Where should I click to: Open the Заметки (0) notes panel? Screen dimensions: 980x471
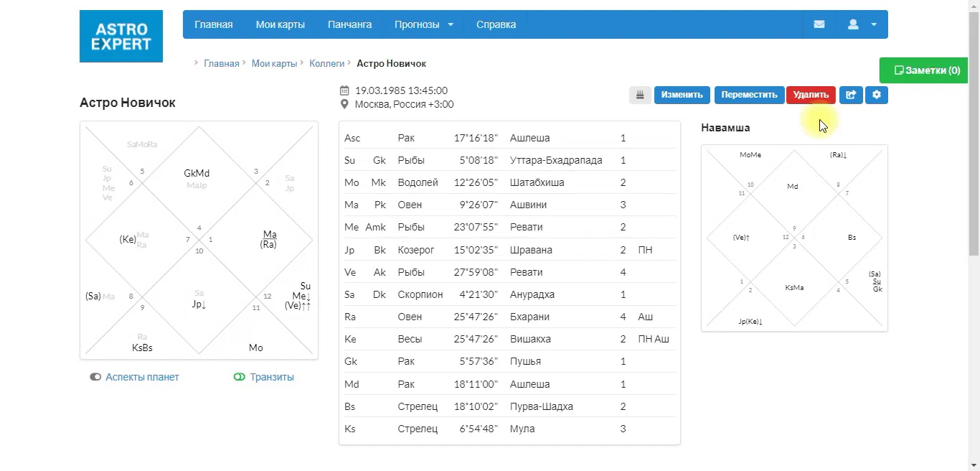[x=927, y=70]
